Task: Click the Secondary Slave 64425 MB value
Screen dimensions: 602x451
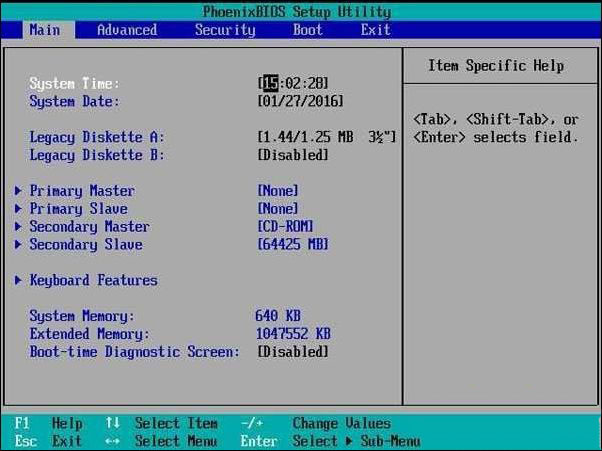Action: click(x=292, y=245)
